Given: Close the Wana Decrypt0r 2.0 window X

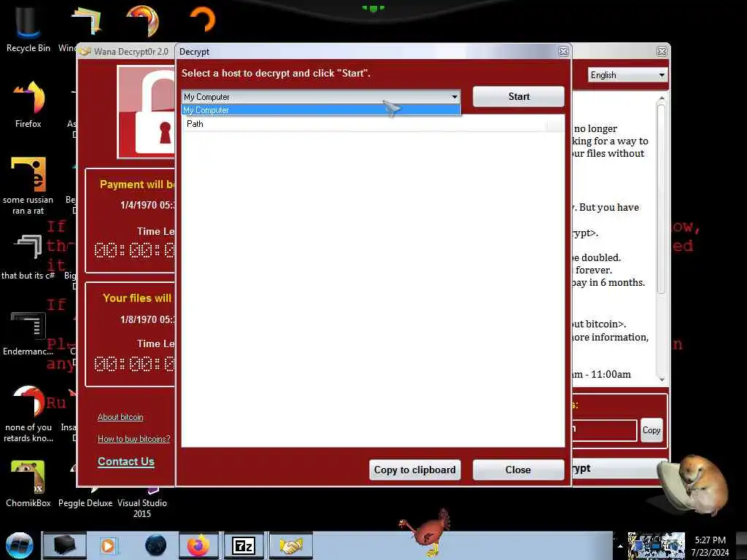Looking at the screenshot, I should pyautogui.click(x=662, y=52).
